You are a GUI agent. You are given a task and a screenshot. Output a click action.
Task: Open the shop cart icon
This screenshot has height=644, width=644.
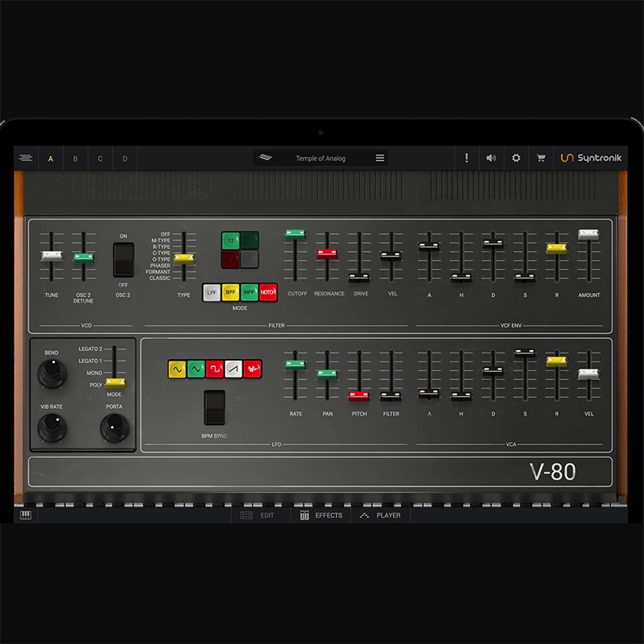pyautogui.click(x=541, y=158)
